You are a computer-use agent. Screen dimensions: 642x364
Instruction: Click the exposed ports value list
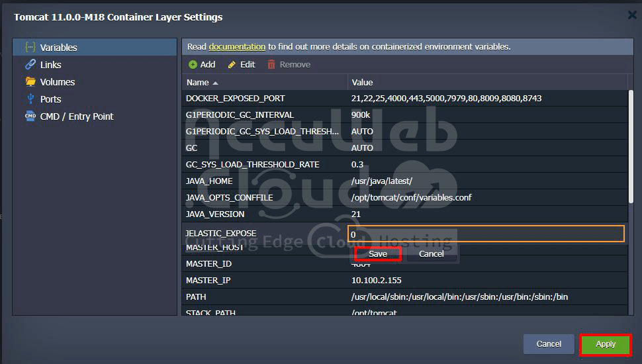pyautogui.click(x=446, y=98)
